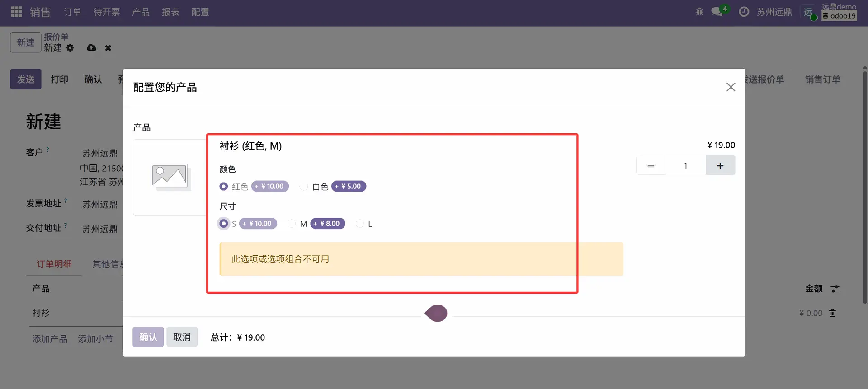Image resolution: width=868 pixels, height=389 pixels.
Task: Click the bug debug icon in the navbar
Action: 699,12
